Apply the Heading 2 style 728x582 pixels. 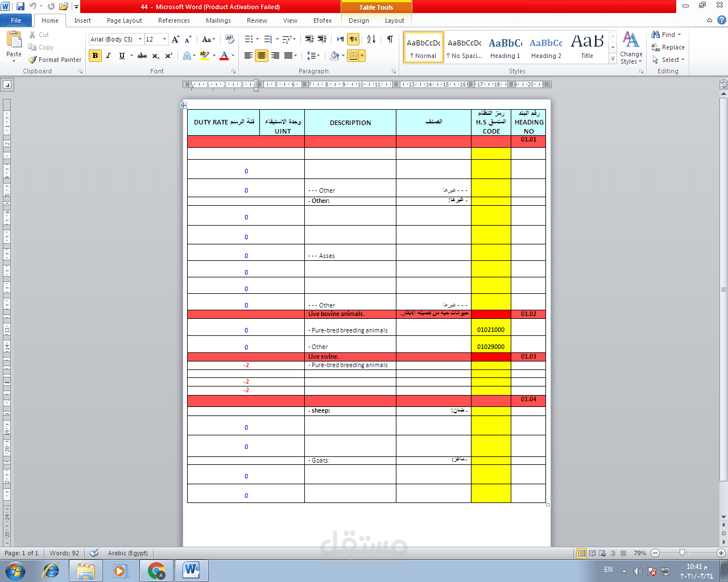546,48
